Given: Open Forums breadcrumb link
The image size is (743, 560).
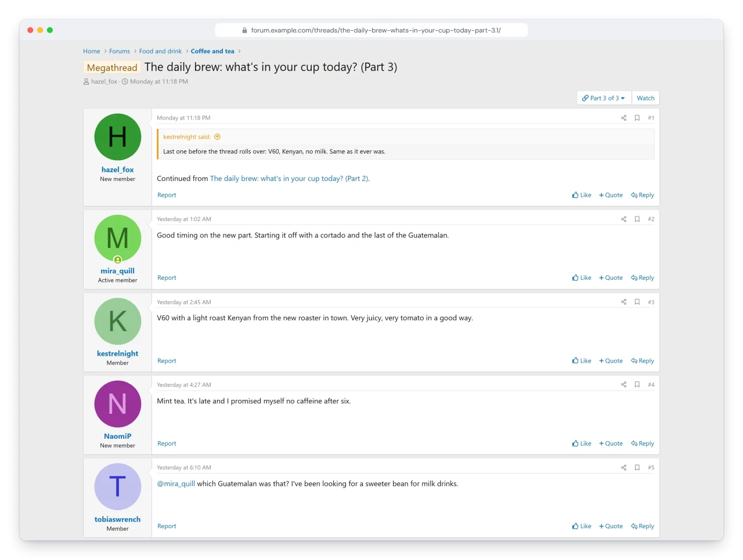Looking at the screenshot, I should [120, 51].
